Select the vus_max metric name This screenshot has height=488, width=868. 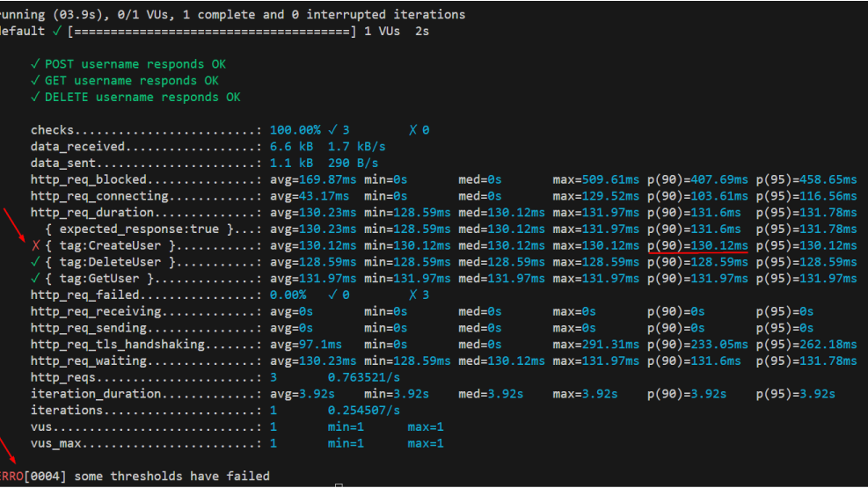56,444
